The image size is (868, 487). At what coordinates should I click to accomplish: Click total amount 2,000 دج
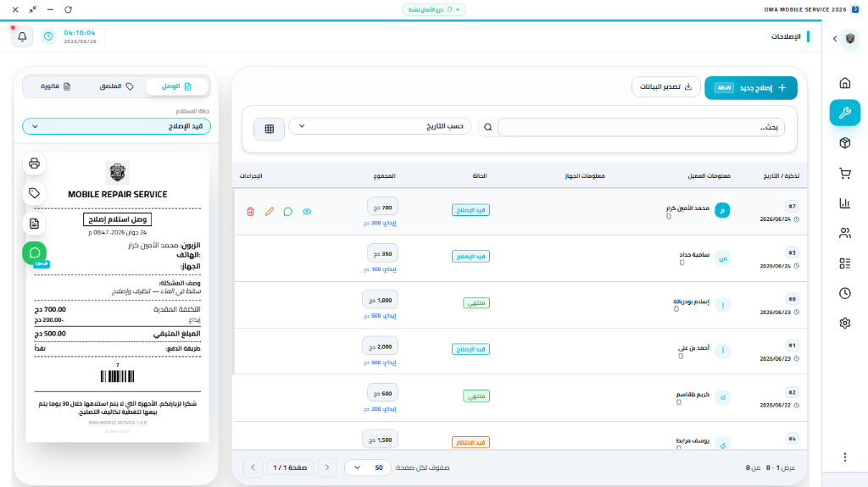[381, 346]
